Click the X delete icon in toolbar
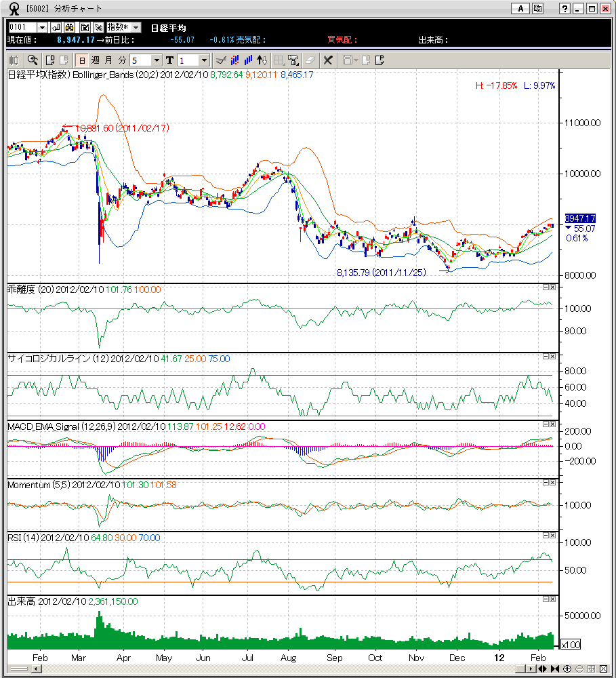 pos(327,60)
